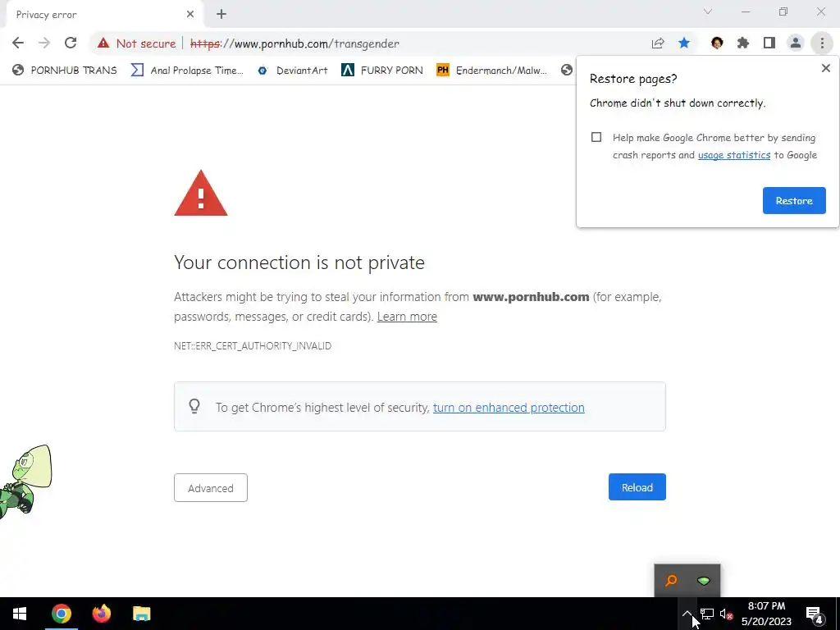The width and height of the screenshot is (840, 630).
Task: Click the lightbulb icon in security tip
Action: tap(194, 406)
